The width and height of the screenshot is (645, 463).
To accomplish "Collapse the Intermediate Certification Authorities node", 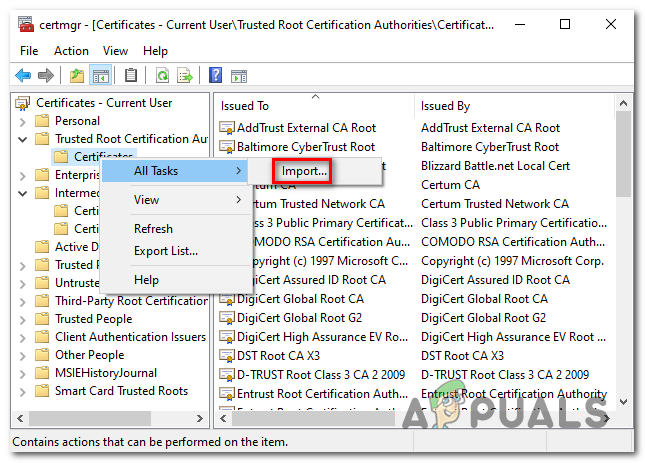I will (23, 193).
